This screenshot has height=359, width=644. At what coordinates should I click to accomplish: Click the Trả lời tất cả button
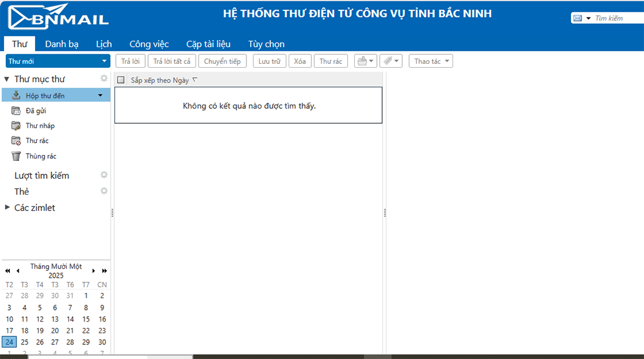point(172,61)
